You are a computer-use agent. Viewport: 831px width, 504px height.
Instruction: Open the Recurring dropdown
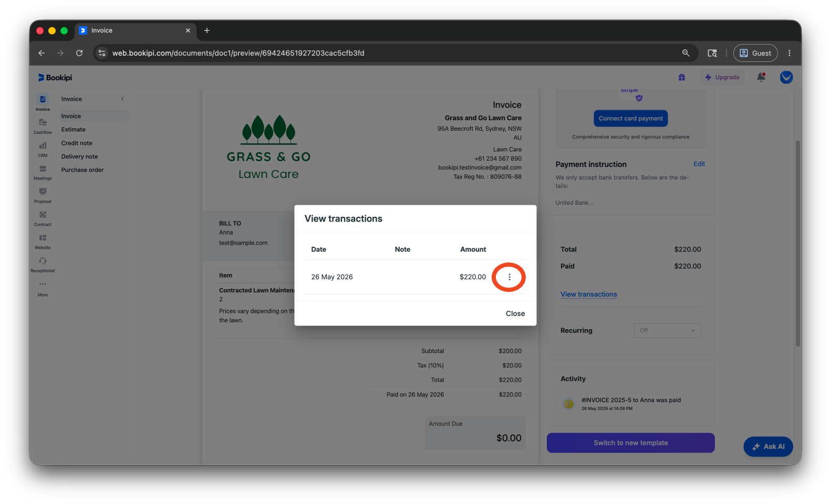tap(667, 331)
